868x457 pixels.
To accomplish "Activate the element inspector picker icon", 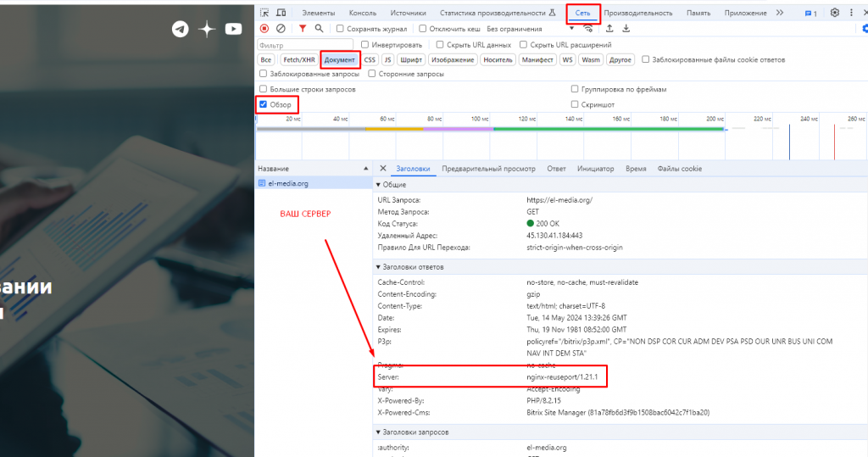I will click(264, 13).
